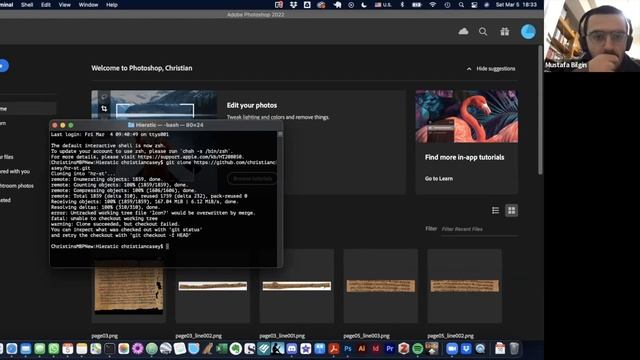
Task: Click the Photoshop search magnifier icon
Action: pyautogui.click(x=483, y=31)
